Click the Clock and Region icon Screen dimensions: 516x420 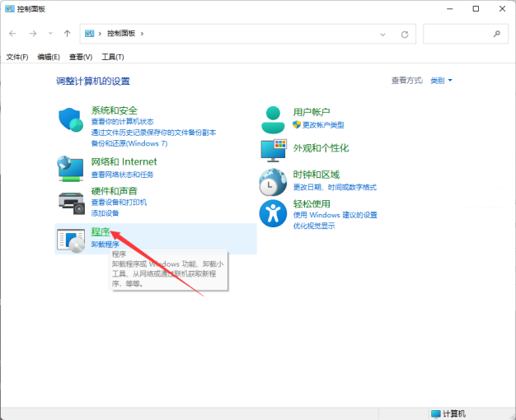click(273, 180)
